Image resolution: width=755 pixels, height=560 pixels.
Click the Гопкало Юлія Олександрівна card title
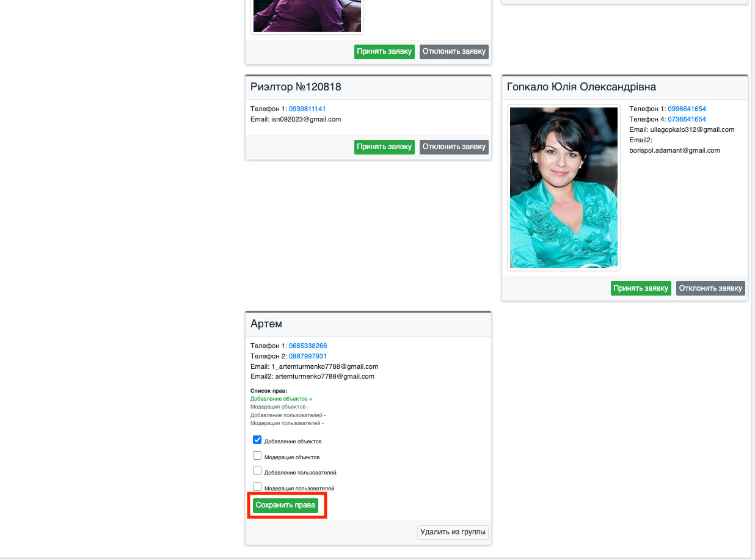click(x=582, y=87)
